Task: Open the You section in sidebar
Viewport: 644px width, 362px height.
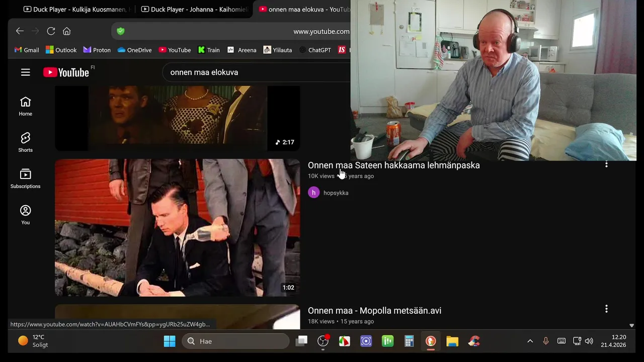Action: click(25, 215)
